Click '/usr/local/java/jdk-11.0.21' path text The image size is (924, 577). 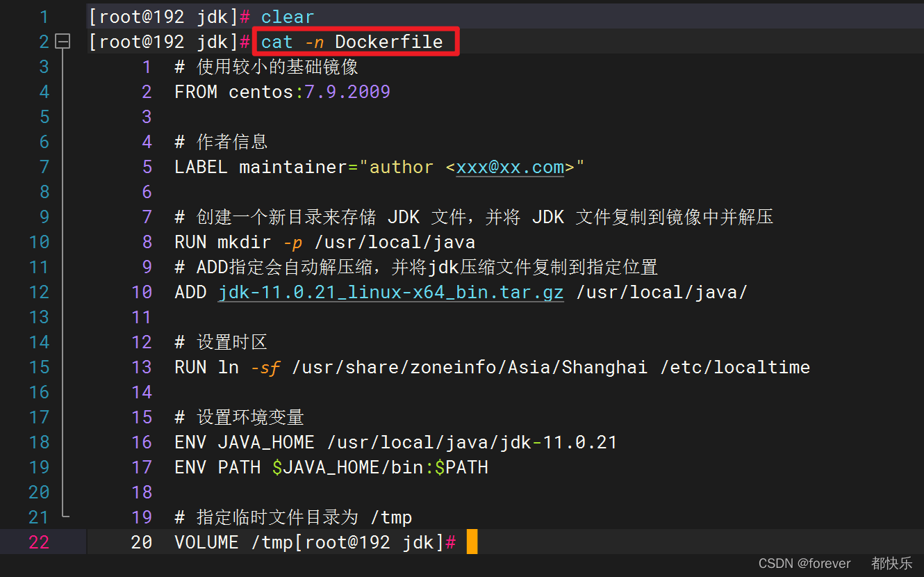click(471, 442)
